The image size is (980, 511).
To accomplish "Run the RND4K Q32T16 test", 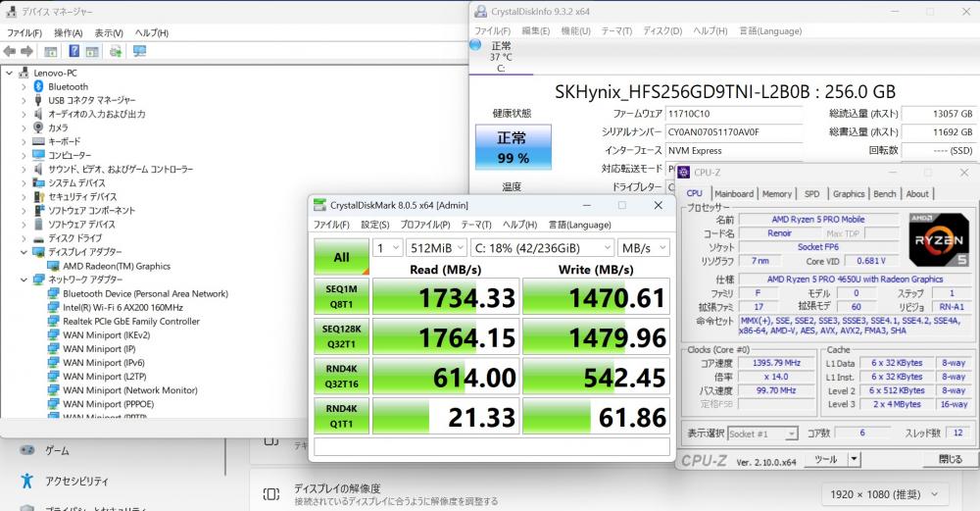I will 341,377.
